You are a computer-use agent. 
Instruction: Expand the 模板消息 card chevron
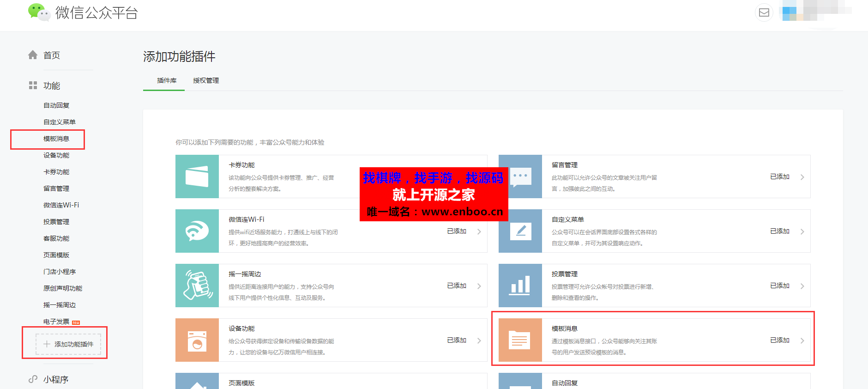point(802,340)
